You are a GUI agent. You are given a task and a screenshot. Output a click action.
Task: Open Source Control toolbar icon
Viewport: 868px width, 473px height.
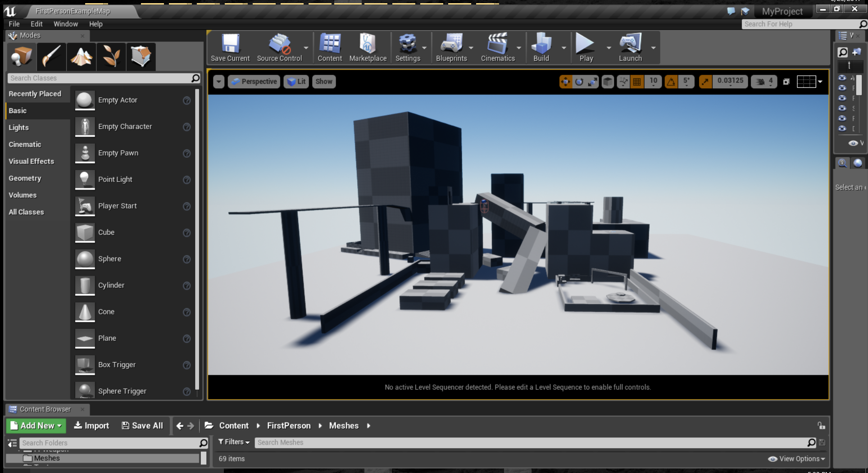click(279, 47)
